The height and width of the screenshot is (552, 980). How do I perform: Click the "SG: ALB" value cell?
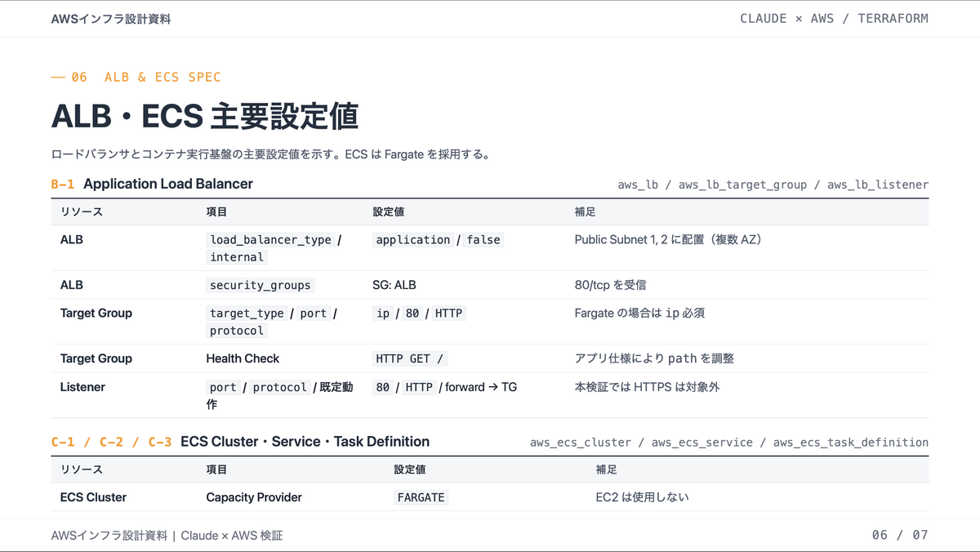(394, 285)
